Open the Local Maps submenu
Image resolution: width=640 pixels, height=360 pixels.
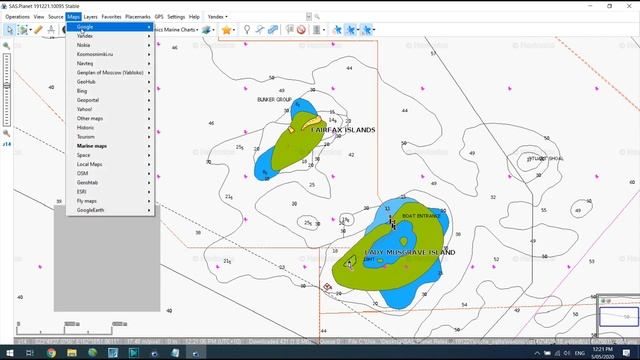click(x=110, y=164)
